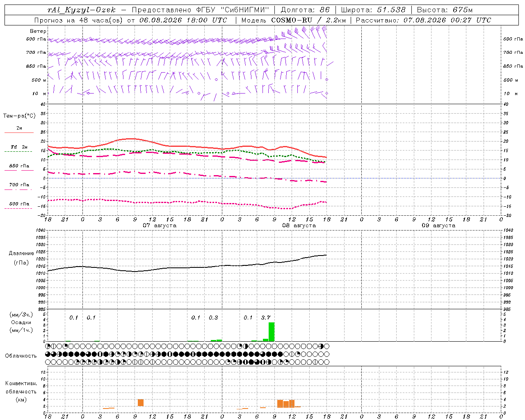Click the 850 гПа temperature legend label
This screenshot has height=420, width=525.
(19, 166)
